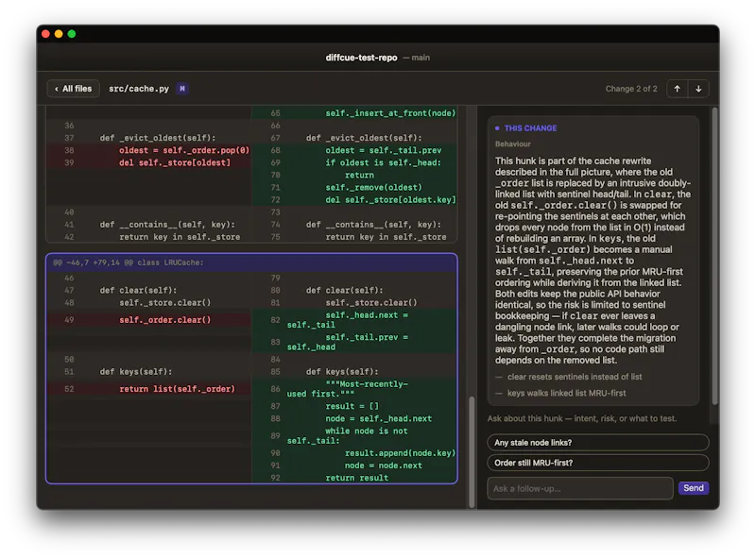Click the yellow minimize window button

(x=59, y=34)
